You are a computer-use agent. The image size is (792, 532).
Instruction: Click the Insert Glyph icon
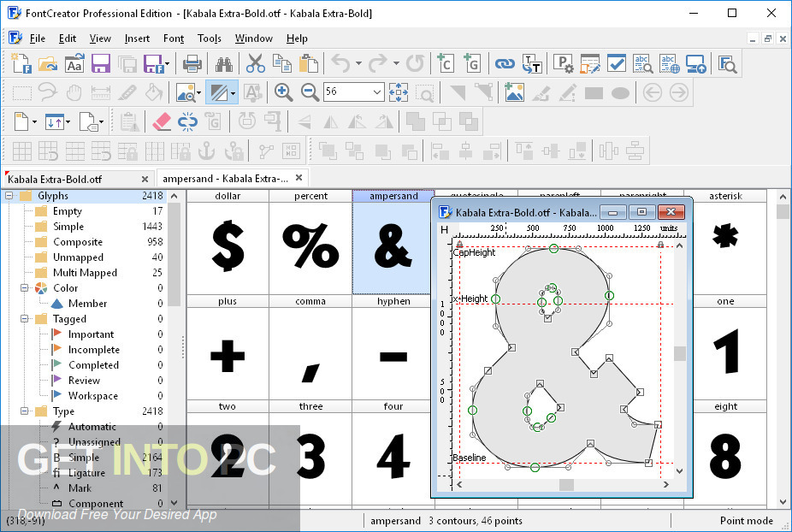point(472,63)
